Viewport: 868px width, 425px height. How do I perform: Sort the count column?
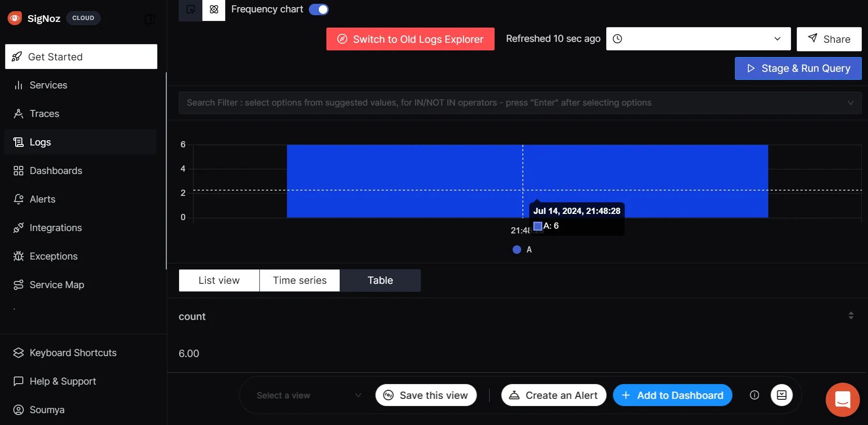[x=851, y=316]
